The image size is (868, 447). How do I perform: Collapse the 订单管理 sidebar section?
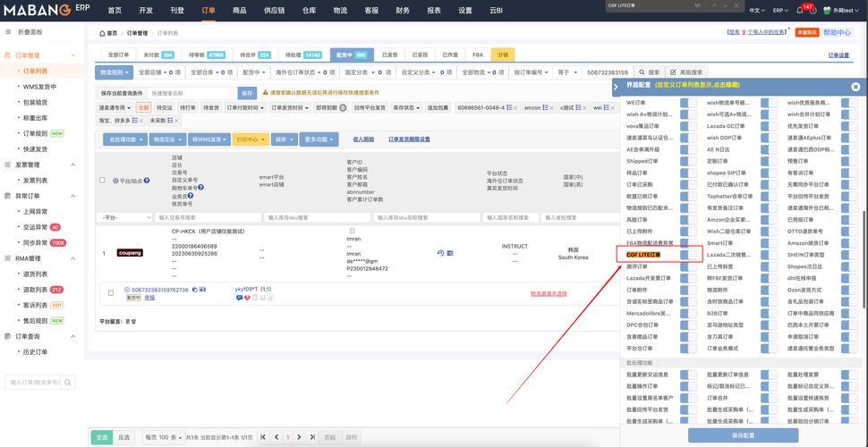(72, 55)
